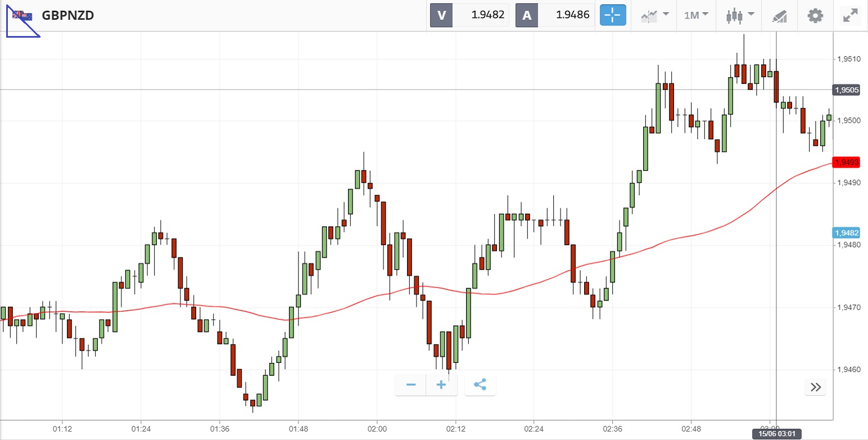This screenshot has height=440, width=868.
Task: Open the compare chart dropdown
Action: click(x=654, y=15)
